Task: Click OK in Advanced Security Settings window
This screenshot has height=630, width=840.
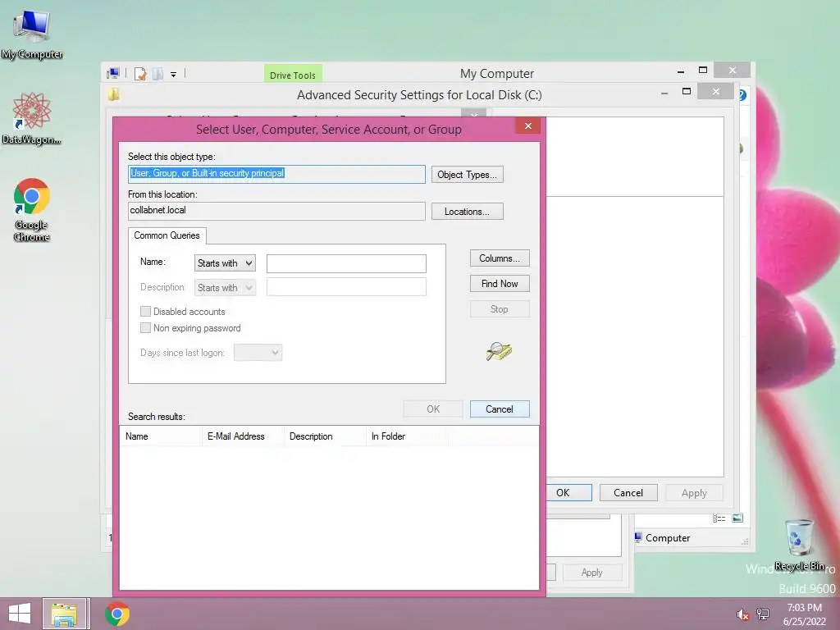Action: (569, 493)
